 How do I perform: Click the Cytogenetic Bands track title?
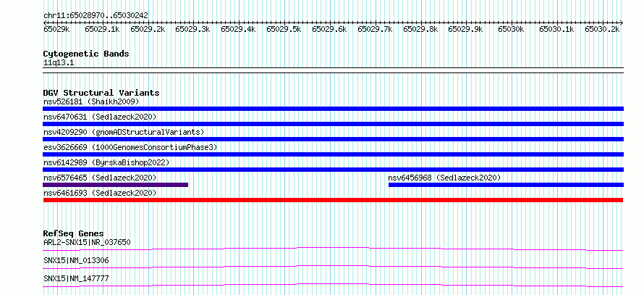[86, 54]
